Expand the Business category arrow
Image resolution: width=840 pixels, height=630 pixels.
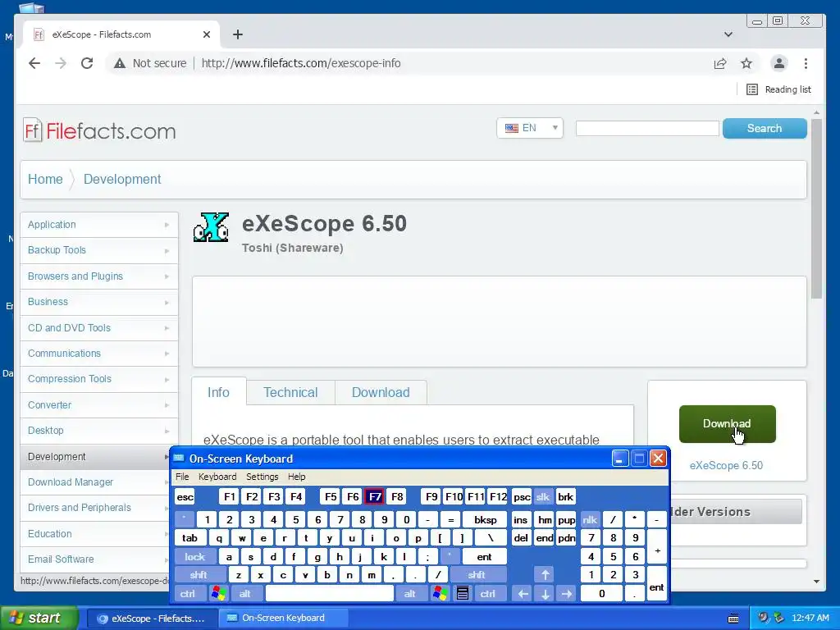tap(167, 302)
